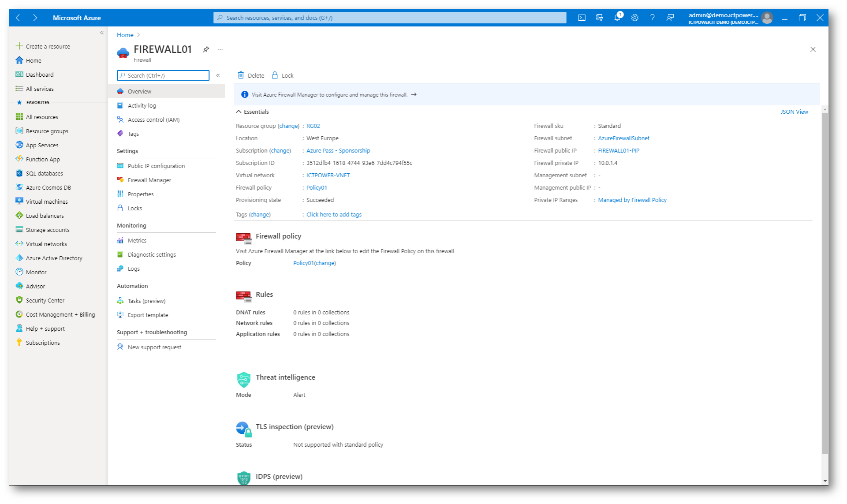Click in the resource menu search box

(163, 75)
